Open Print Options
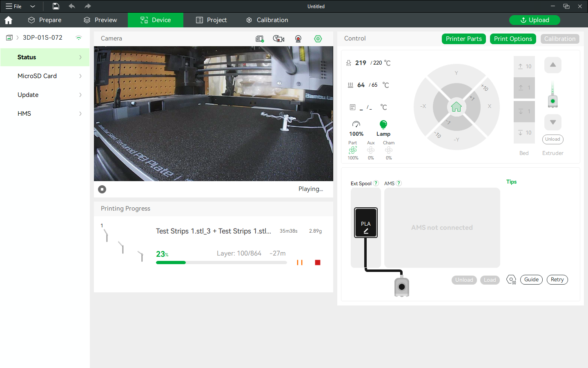The width and height of the screenshot is (588, 368). pyautogui.click(x=513, y=39)
